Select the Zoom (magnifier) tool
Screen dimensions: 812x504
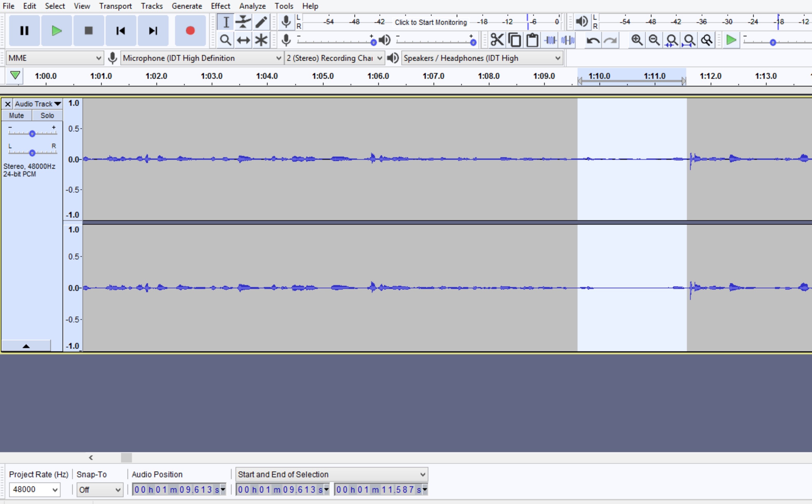[x=226, y=40]
